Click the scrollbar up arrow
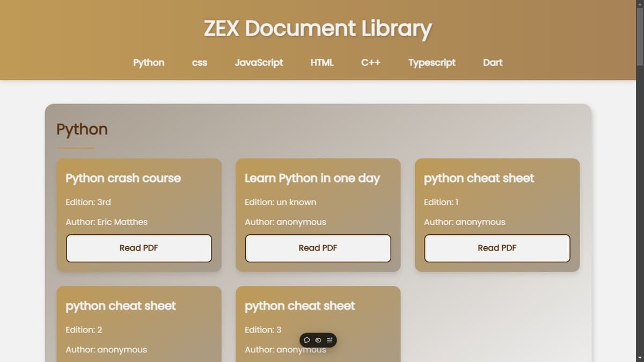Viewport: 644px width, 362px height. 640,4
